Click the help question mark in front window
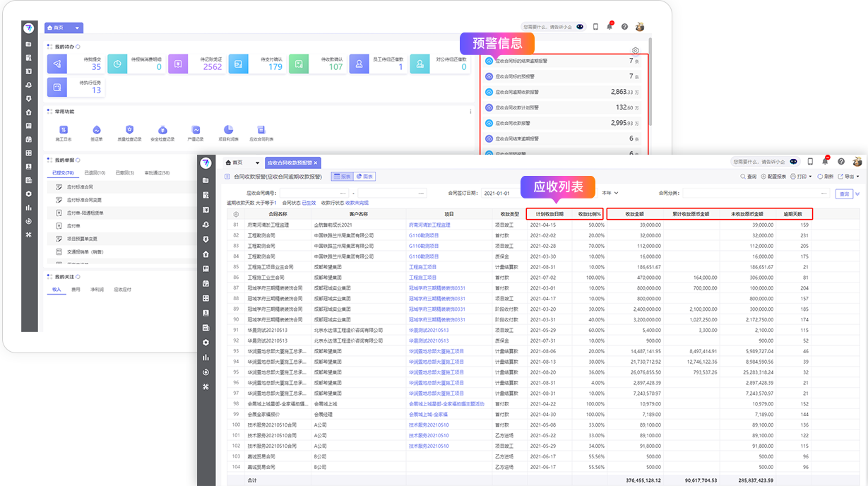The image size is (868, 486). (x=840, y=162)
